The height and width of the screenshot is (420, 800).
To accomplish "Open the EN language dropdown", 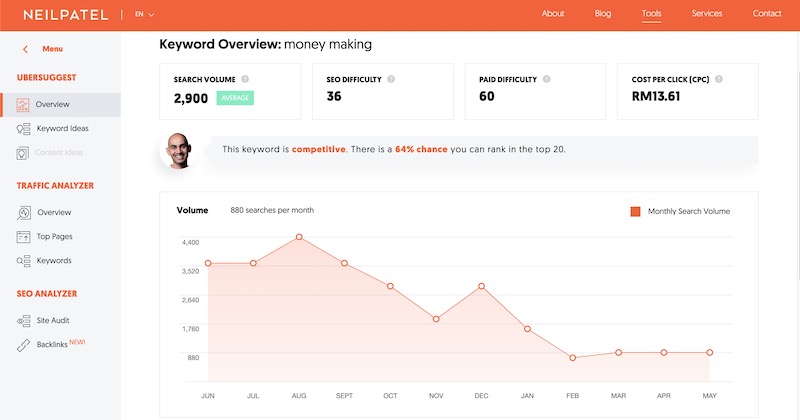I will [x=144, y=14].
